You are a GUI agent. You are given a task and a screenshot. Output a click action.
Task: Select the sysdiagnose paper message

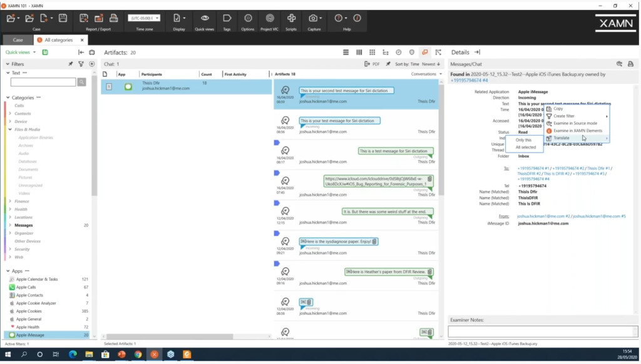(x=338, y=241)
